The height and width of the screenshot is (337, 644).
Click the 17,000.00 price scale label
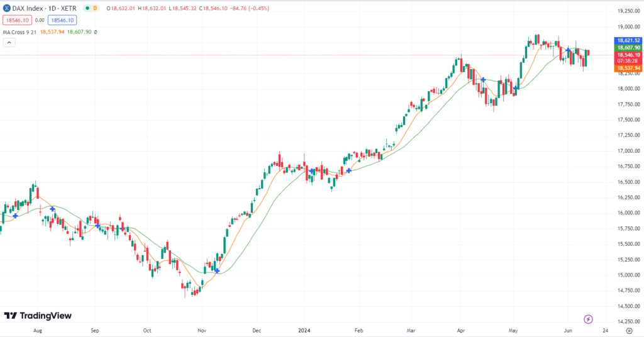click(x=629, y=151)
